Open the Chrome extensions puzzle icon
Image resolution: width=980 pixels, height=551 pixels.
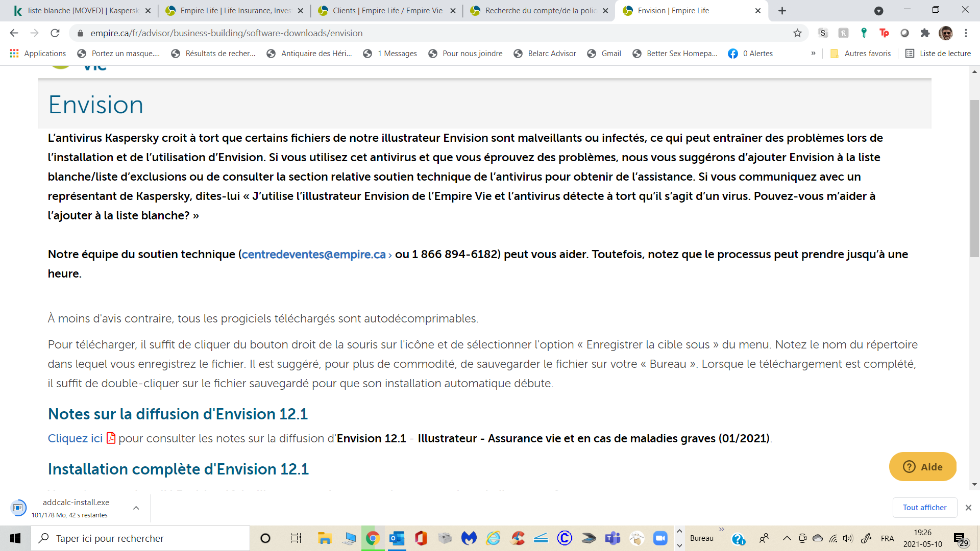[x=925, y=33]
